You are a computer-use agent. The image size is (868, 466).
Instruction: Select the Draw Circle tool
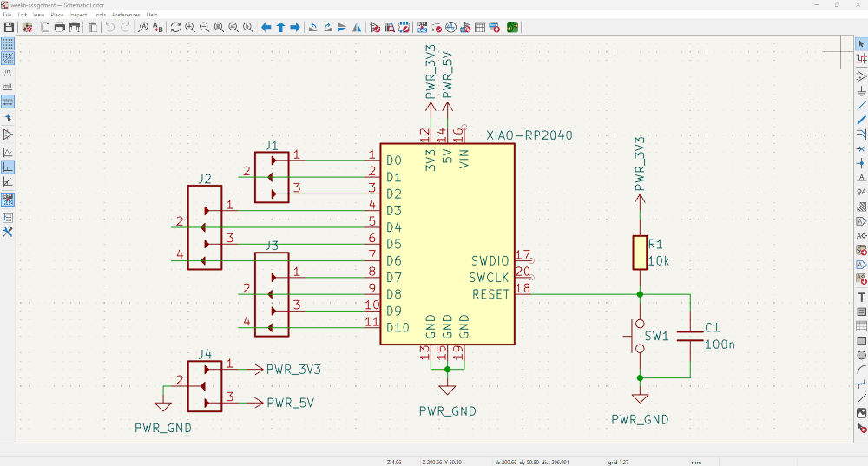tap(861, 355)
